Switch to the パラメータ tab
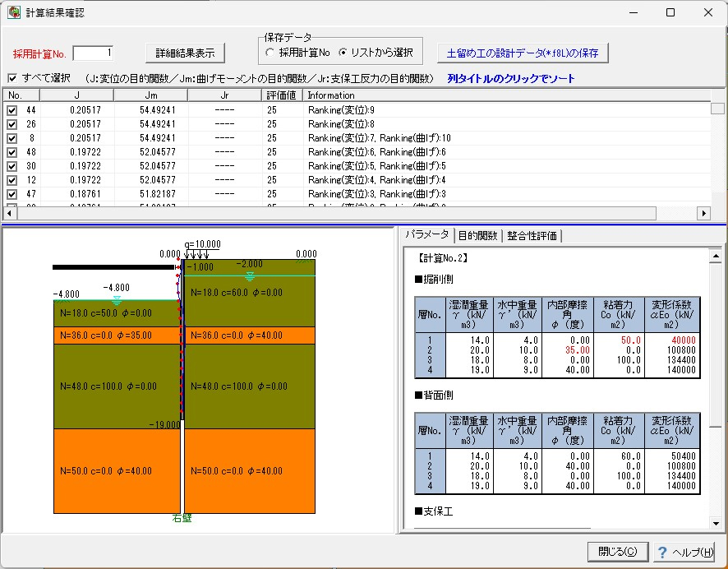Viewport: 728px width, 569px height. click(426, 234)
